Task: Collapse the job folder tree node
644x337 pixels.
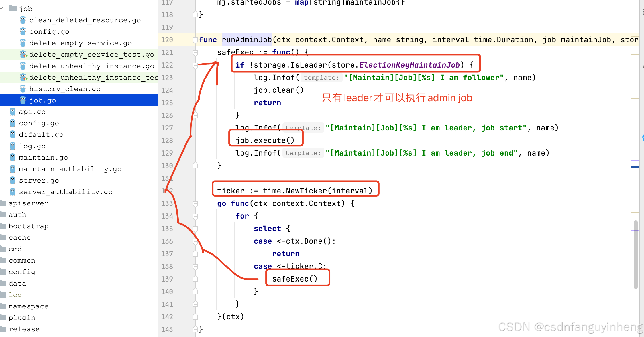Action: (x=2, y=9)
